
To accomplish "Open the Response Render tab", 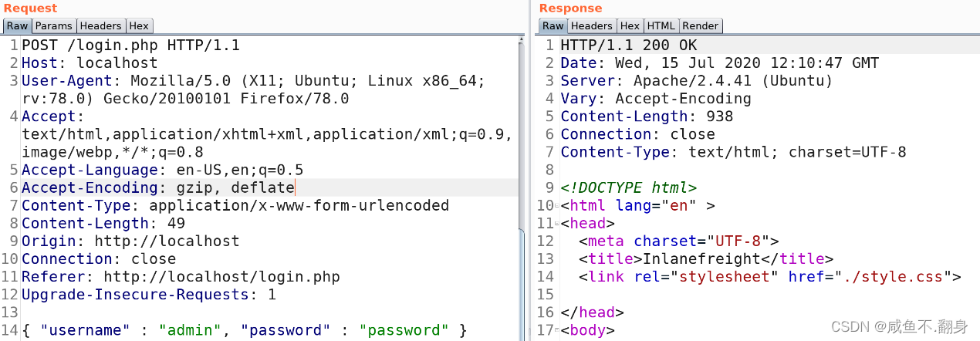I will (700, 25).
